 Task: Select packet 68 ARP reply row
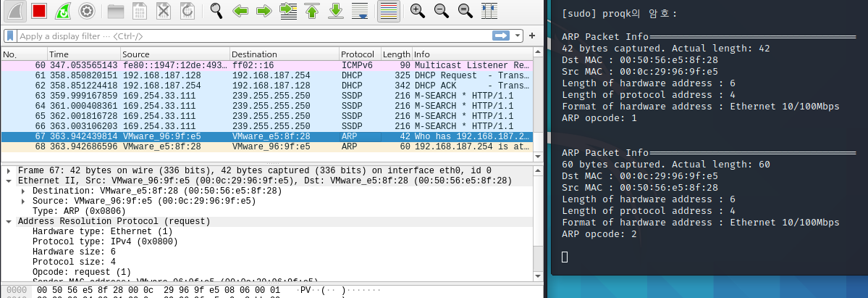267,146
